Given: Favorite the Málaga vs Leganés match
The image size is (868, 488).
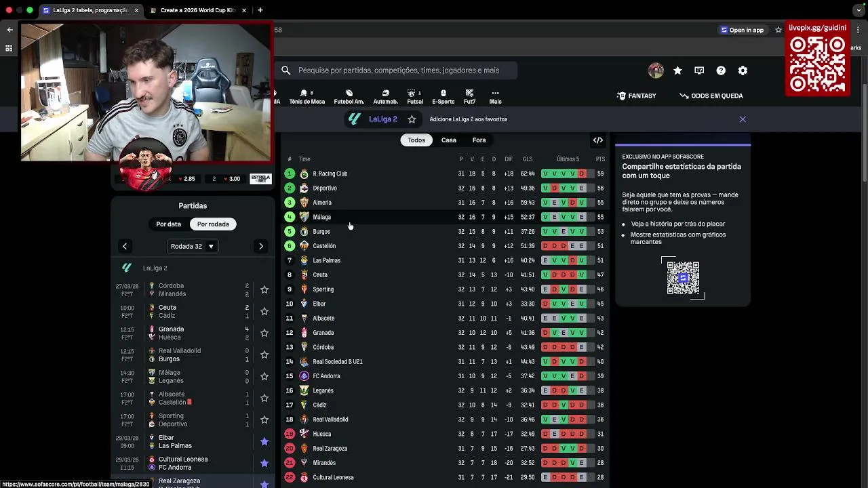Looking at the screenshot, I should click(264, 377).
